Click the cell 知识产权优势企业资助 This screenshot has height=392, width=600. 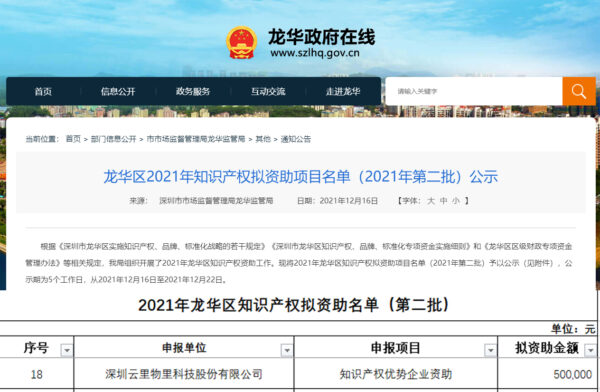pos(396,374)
